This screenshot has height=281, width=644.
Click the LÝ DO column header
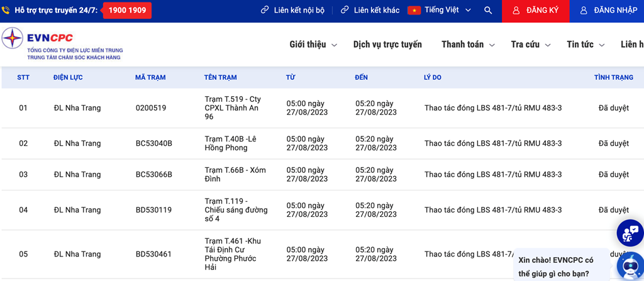click(433, 77)
